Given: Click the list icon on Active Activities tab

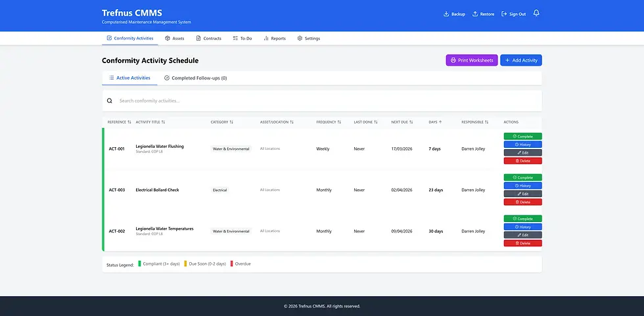Looking at the screenshot, I should [111, 78].
